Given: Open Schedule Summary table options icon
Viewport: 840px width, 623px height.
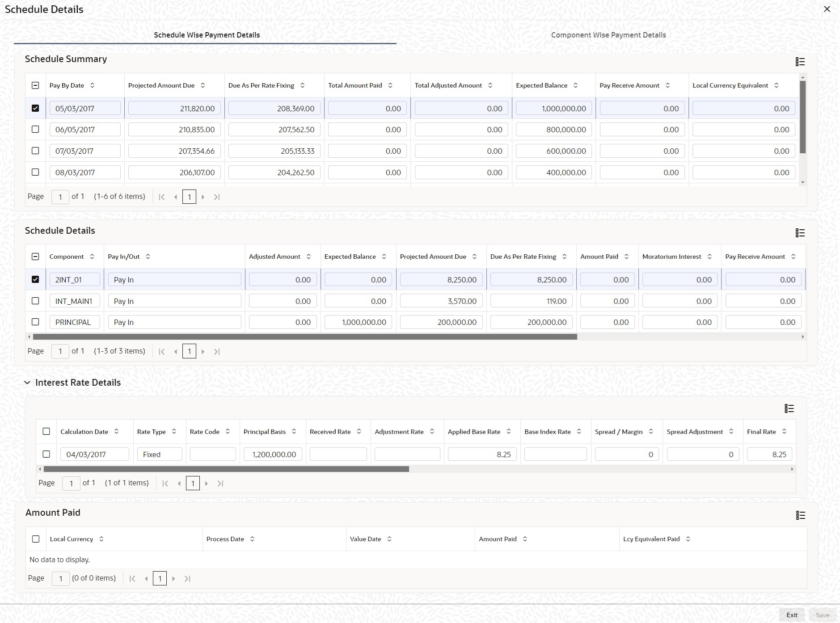Looking at the screenshot, I should click(x=800, y=62).
